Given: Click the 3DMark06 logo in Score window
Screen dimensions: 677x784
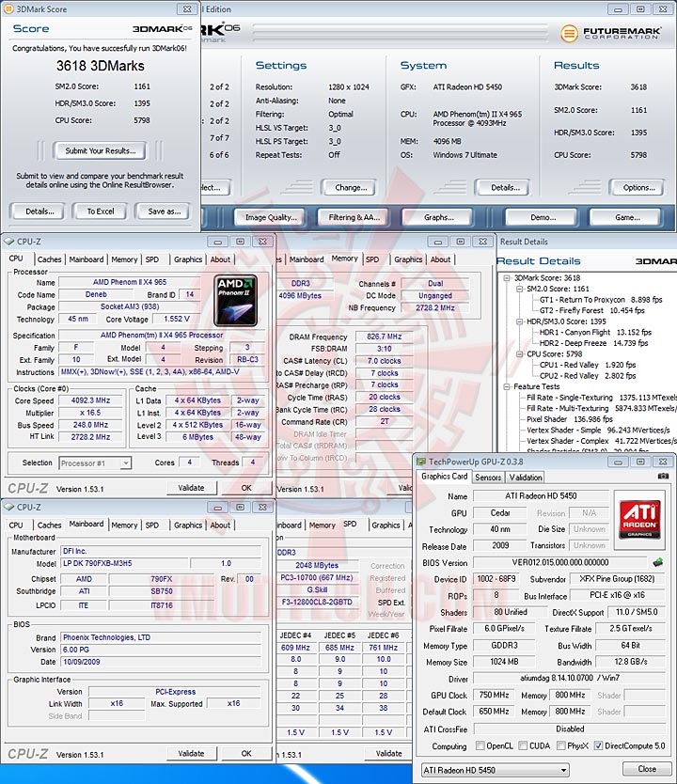Looking at the screenshot, I should (162, 28).
